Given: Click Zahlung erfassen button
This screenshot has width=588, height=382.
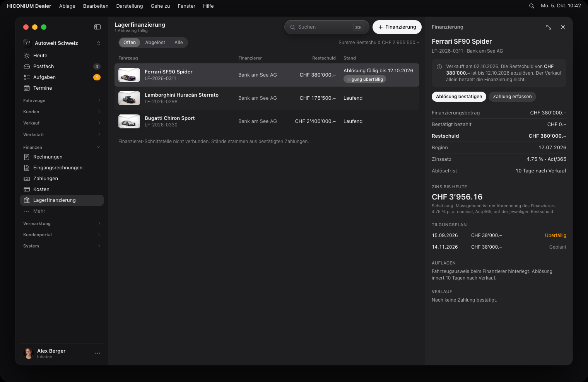Looking at the screenshot, I should 512,97.
